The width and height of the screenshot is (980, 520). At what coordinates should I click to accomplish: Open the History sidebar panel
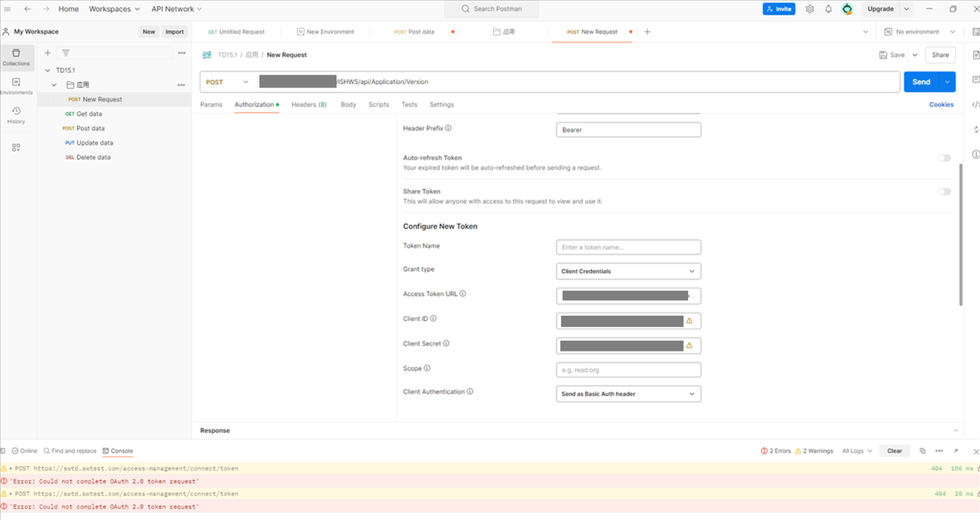(x=15, y=114)
